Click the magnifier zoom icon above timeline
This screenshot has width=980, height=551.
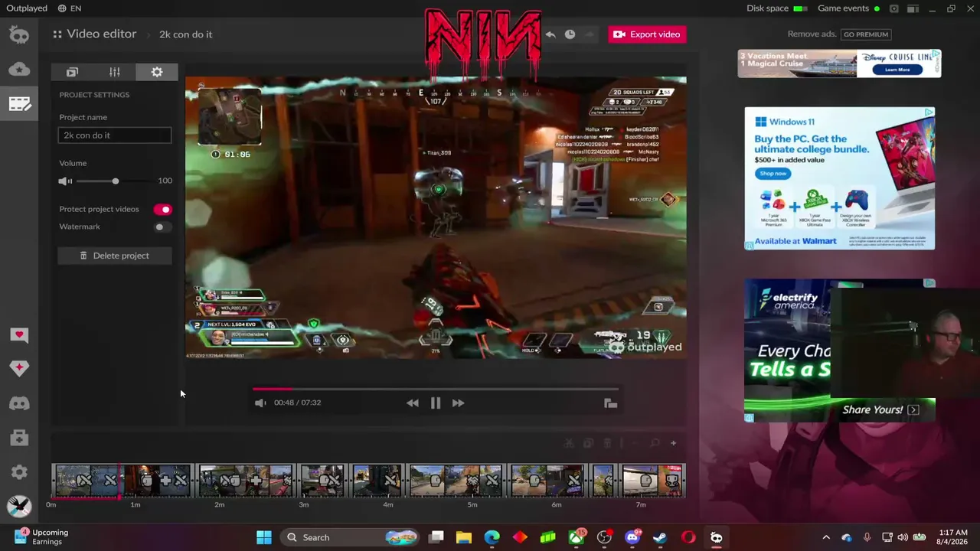pyautogui.click(x=655, y=443)
